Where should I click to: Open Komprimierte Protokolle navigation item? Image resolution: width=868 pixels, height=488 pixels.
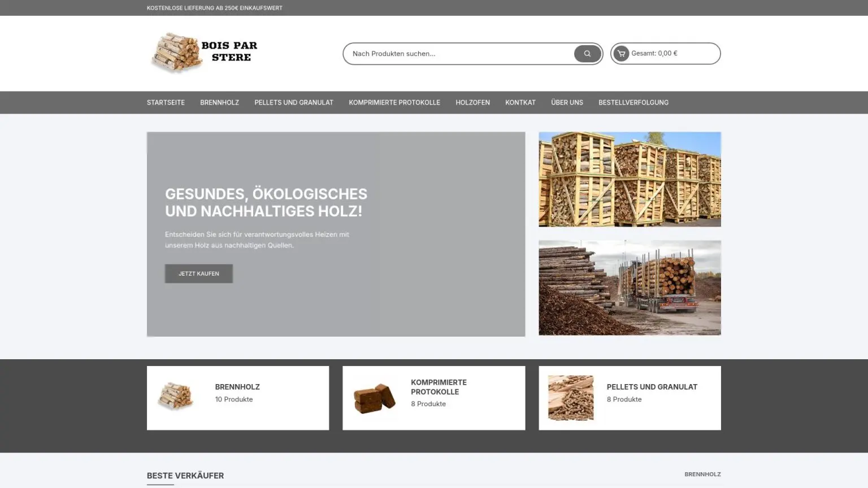[394, 103]
